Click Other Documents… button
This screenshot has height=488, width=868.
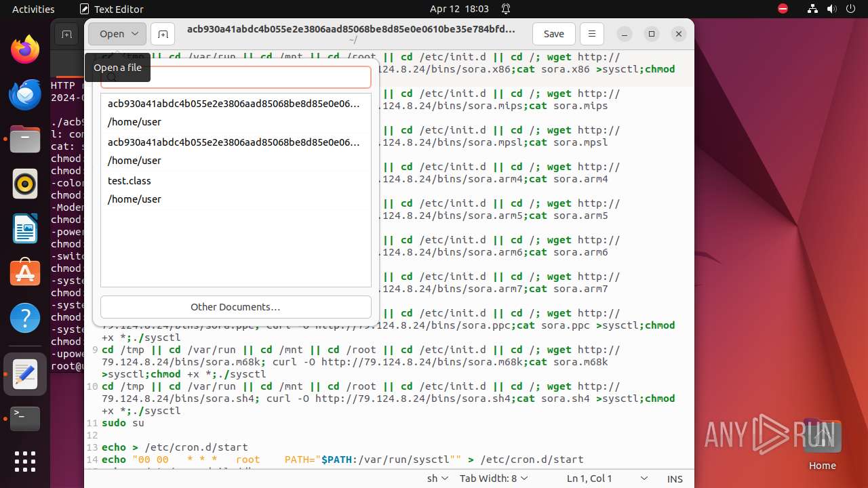tap(235, 307)
